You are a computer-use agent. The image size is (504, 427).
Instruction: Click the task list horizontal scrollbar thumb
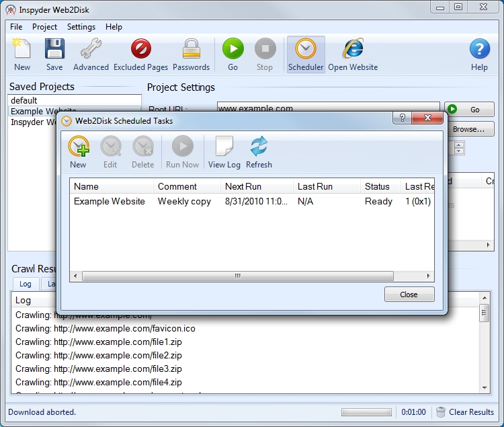click(x=238, y=276)
